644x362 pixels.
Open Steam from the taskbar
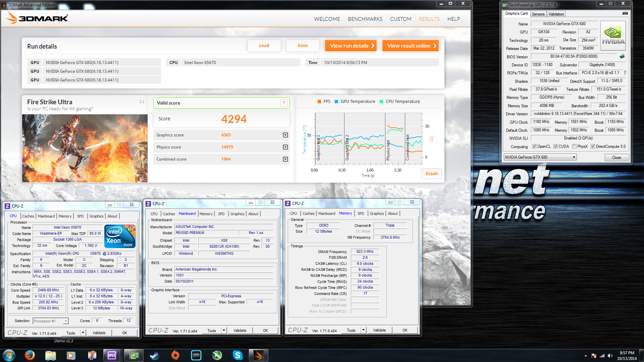point(154,355)
